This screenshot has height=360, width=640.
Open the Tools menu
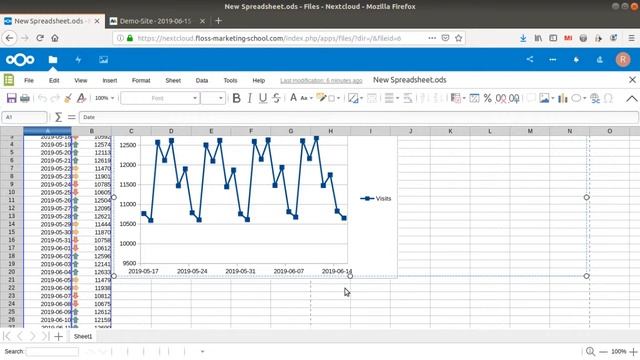[x=230, y=80]
